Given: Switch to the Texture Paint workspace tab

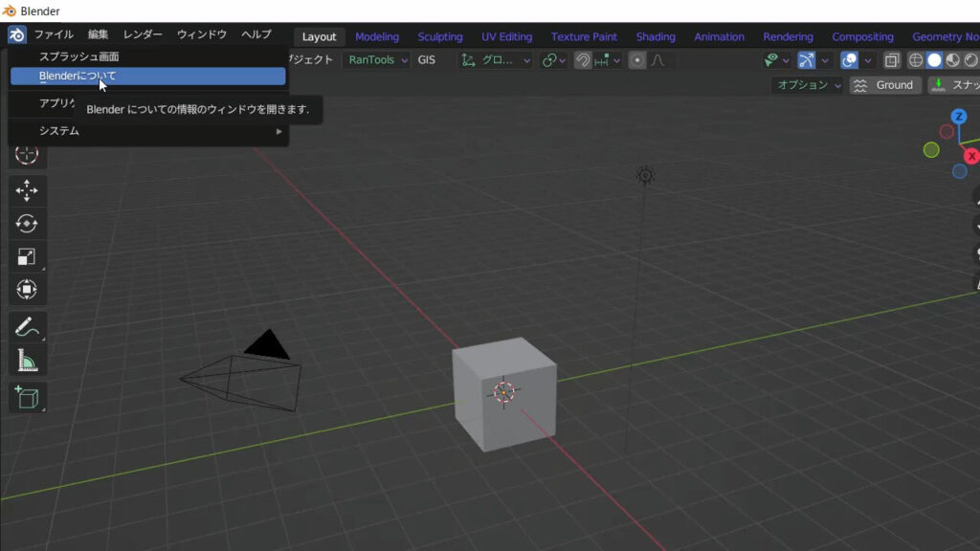Looking at the screenshot, I should (x=584, y=37).
